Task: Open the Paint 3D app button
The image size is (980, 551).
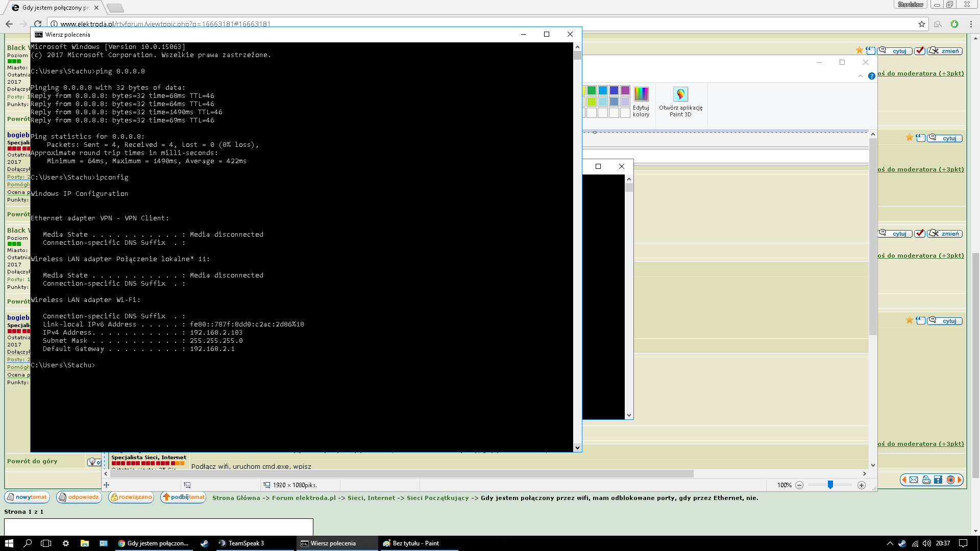Action: (680, 102)
